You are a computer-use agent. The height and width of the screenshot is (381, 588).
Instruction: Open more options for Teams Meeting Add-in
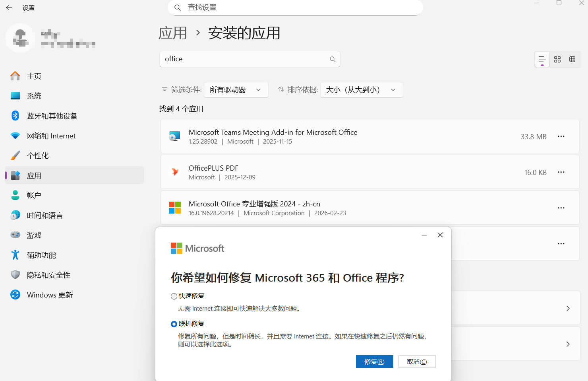[x=561, y=136]
